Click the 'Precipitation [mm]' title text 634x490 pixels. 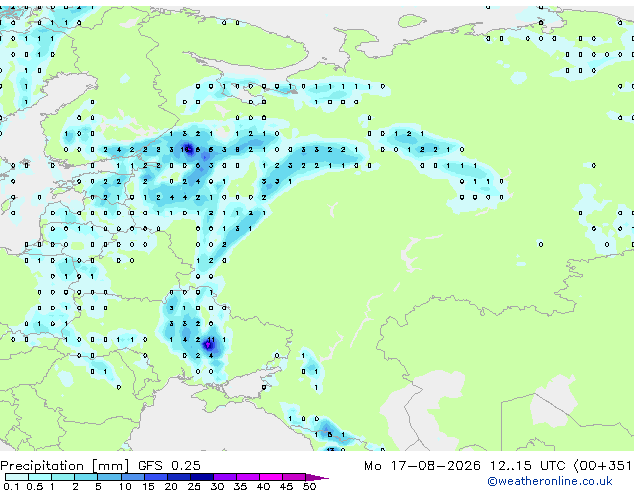[65, 466]
